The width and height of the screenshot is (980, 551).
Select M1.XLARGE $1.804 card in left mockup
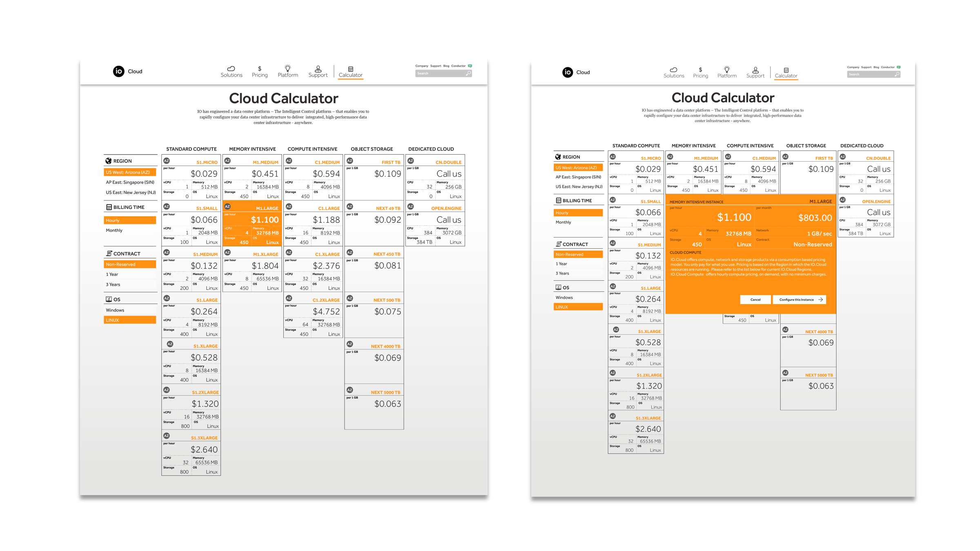(252, 269)
